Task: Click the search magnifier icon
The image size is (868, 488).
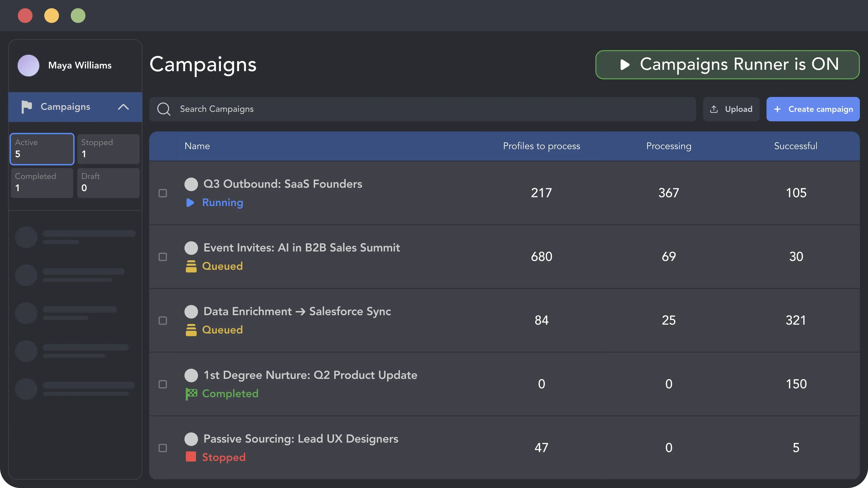Action: (x=164, y=109)
